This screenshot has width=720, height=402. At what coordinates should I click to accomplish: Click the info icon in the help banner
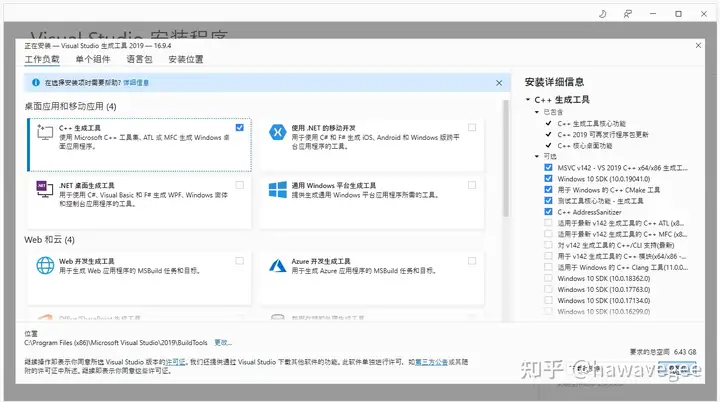[35, 83]
